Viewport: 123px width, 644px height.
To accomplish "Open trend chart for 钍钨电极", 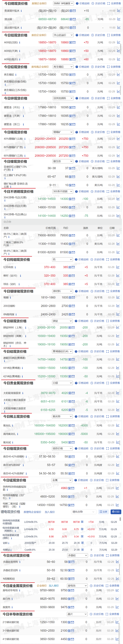I will click(118, 267).
